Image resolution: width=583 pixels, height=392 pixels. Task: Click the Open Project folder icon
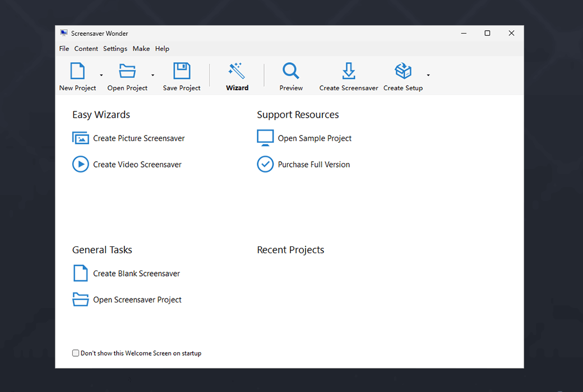coord(127,71)
